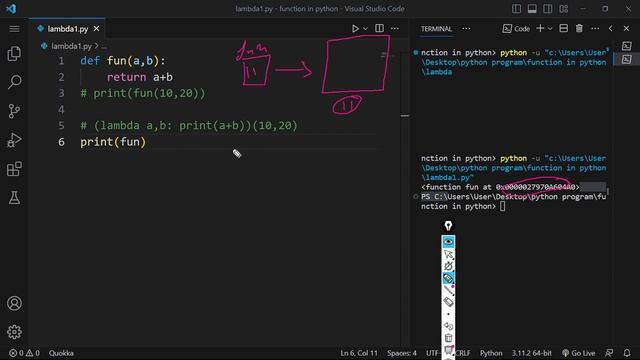
Task: Create a new terminal with plus icon
Action: pyautogui.click(x=540, y=28)
